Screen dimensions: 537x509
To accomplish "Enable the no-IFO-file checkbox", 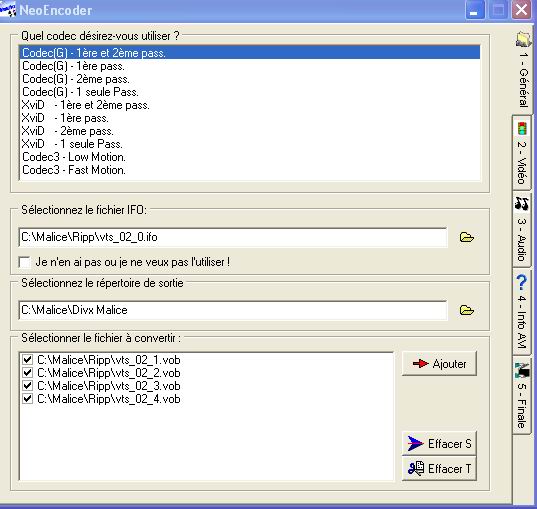I will tap(24, 262).
